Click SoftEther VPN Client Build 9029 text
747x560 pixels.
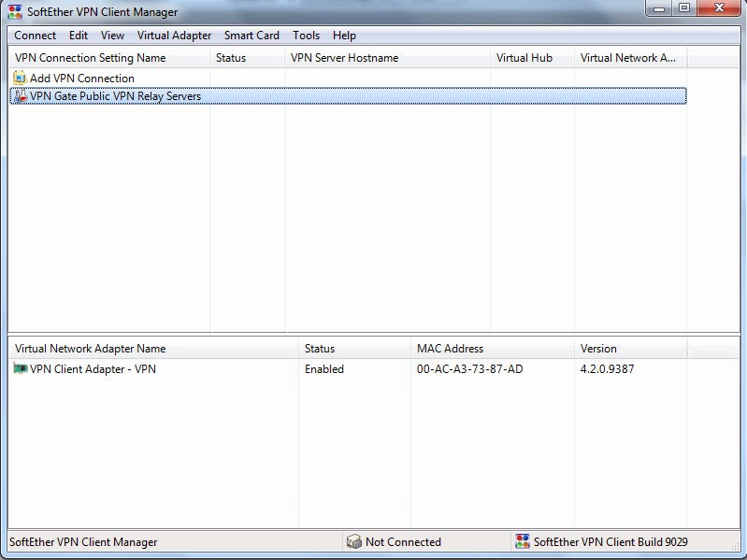(611, 542)
